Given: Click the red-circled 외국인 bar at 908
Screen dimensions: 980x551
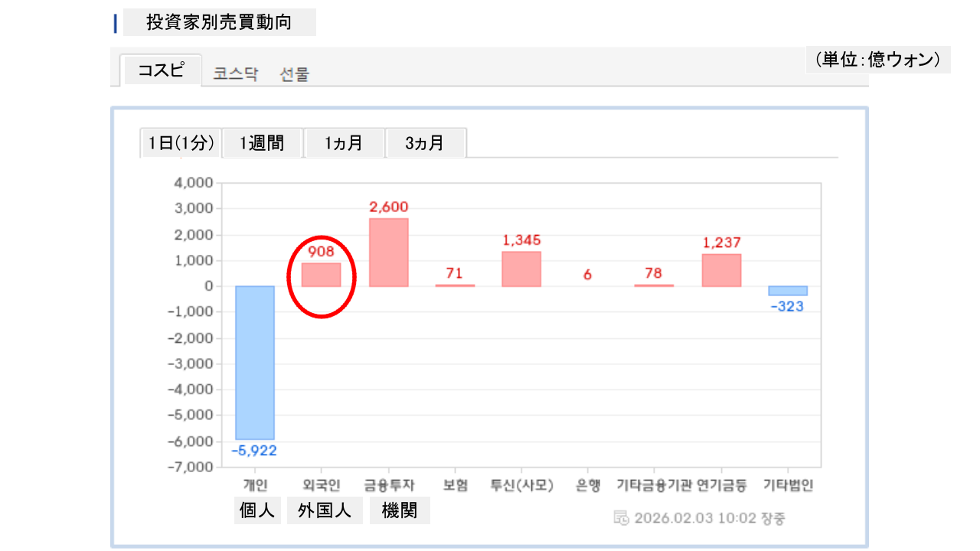Looking at the screenshot, I should click(x=321, y=275).
